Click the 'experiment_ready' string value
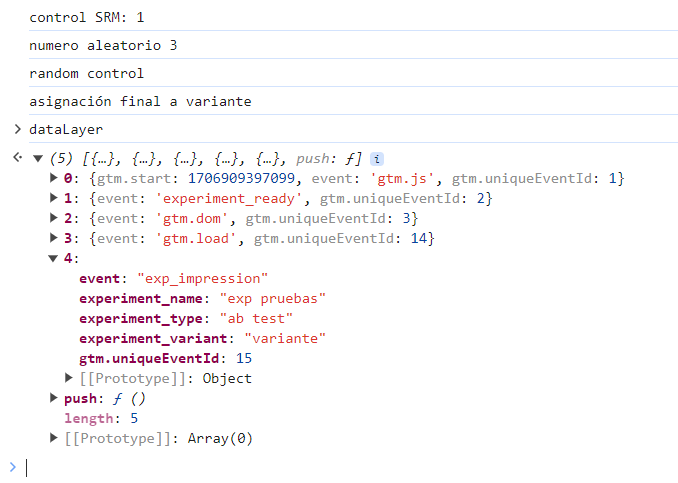The image size is (678, 483). point(228,198)
